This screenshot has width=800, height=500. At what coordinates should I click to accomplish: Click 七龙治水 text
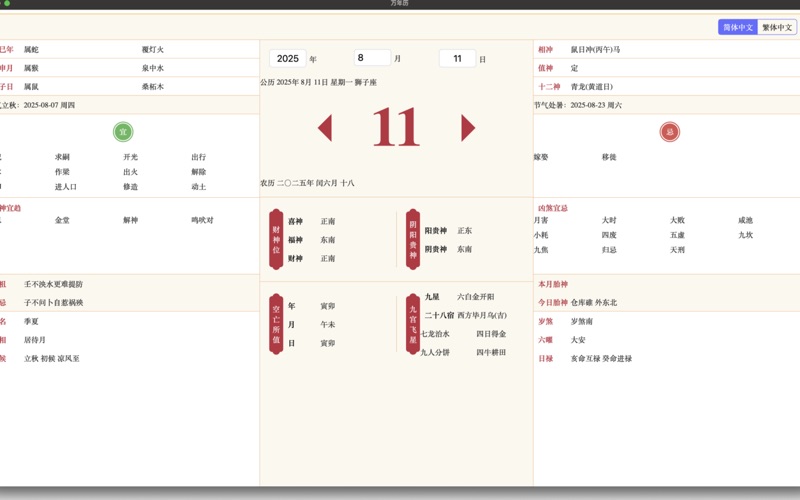[x=435, y=334]
